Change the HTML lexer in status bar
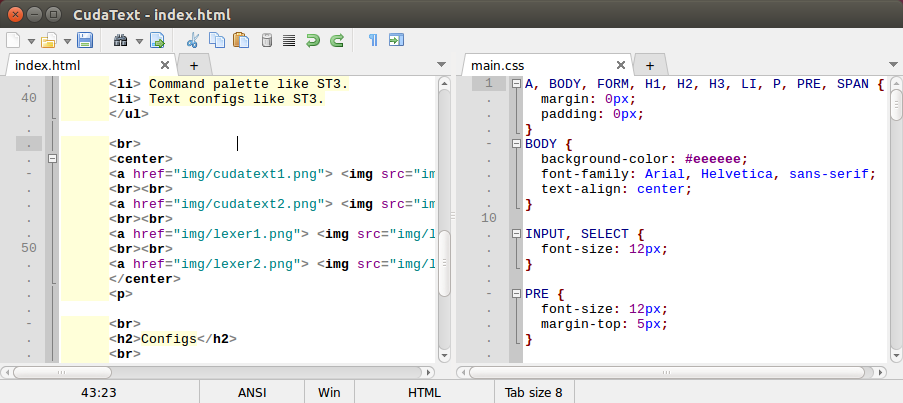 coord(424,393)
